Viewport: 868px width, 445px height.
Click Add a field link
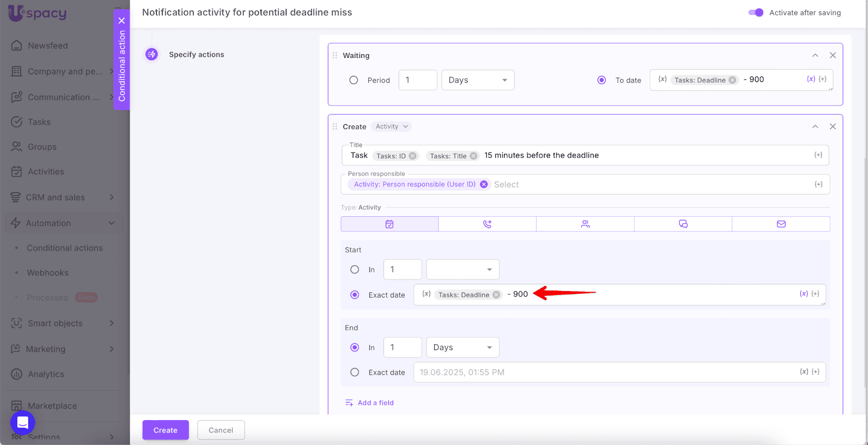tap(375, 403)
